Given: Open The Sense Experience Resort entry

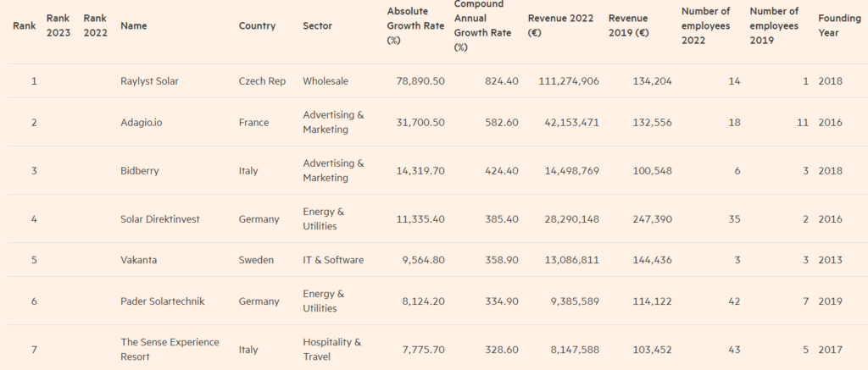Looking at the screenshot, I should 170,349.
